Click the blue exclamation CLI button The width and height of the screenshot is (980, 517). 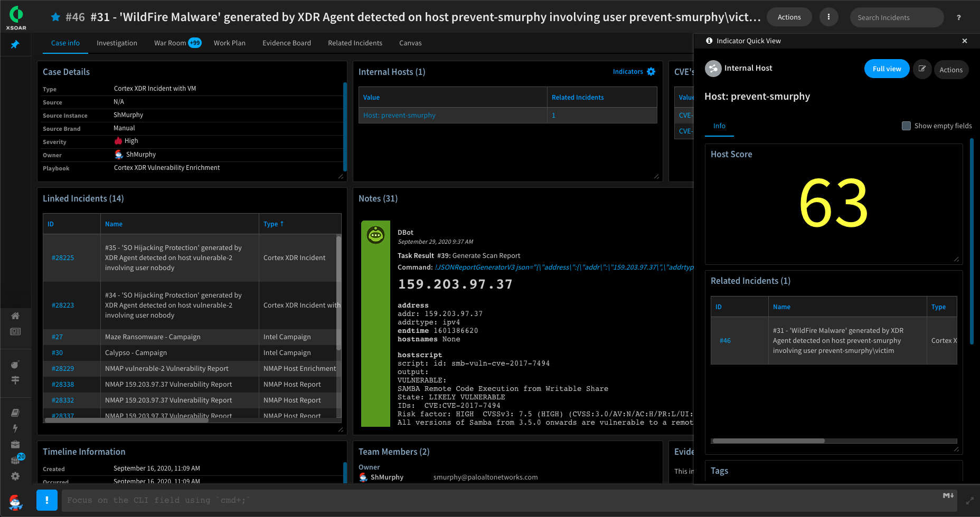[x=47, y=500]
